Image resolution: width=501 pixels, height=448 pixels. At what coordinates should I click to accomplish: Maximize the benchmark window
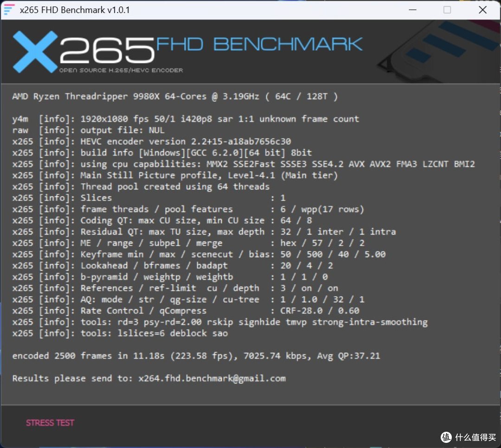(447, 10)
